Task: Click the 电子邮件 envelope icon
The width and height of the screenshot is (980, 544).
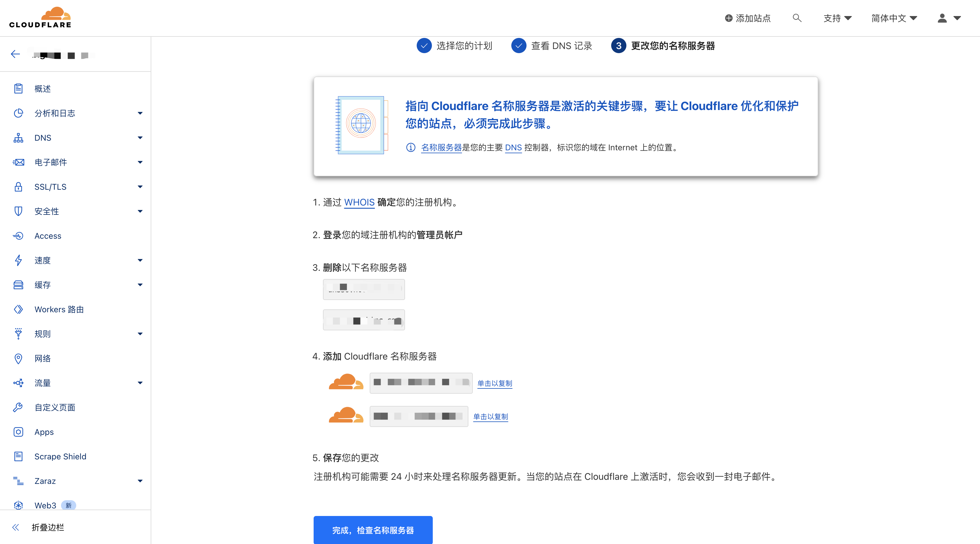Action: 18,162
